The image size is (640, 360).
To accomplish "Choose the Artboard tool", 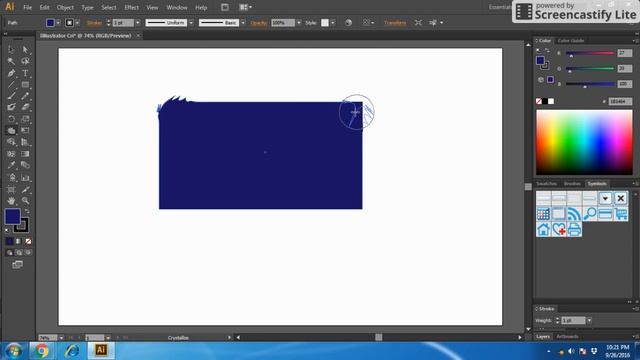I will [11, 189].
